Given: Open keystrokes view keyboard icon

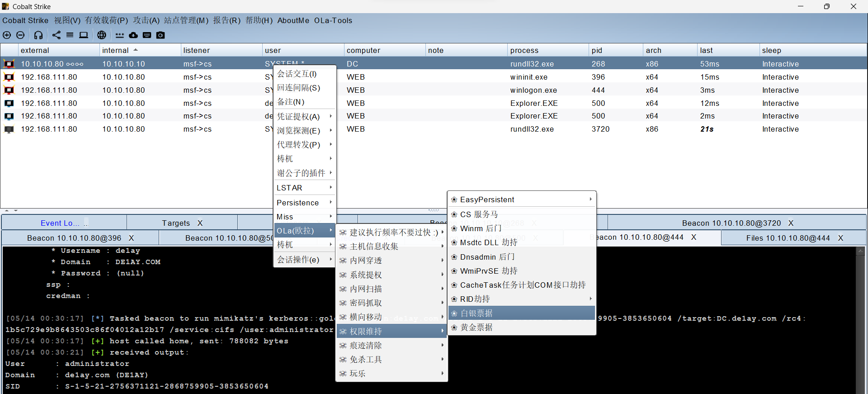Looking at the screenshot, I should pos(147,35).
